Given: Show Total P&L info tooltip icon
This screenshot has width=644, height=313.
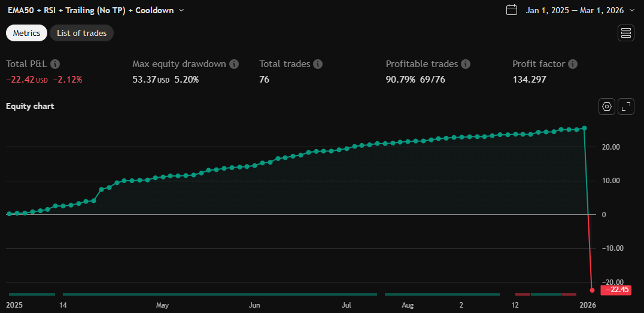Looking at the screenshot, I should 56,64.
